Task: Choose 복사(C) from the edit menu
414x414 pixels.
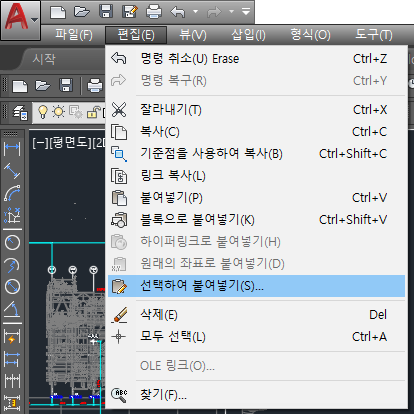Action: pos(256,132)
